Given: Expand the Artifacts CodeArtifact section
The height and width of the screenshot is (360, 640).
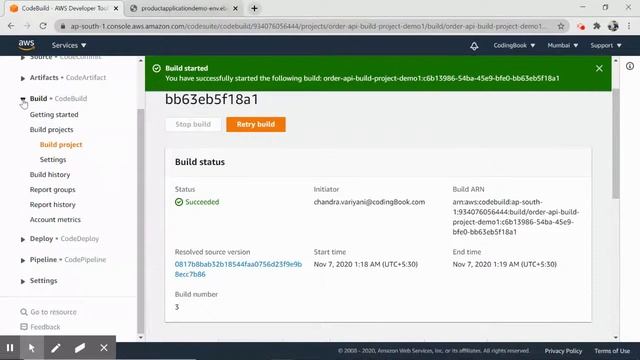Looking at the screenshot, I should (x=23, y=78).
